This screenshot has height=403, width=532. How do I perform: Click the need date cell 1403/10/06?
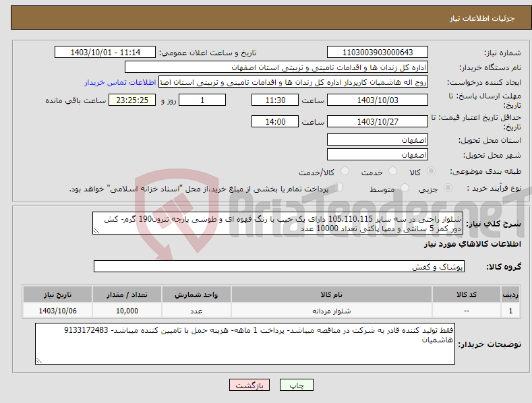point(58,311)
